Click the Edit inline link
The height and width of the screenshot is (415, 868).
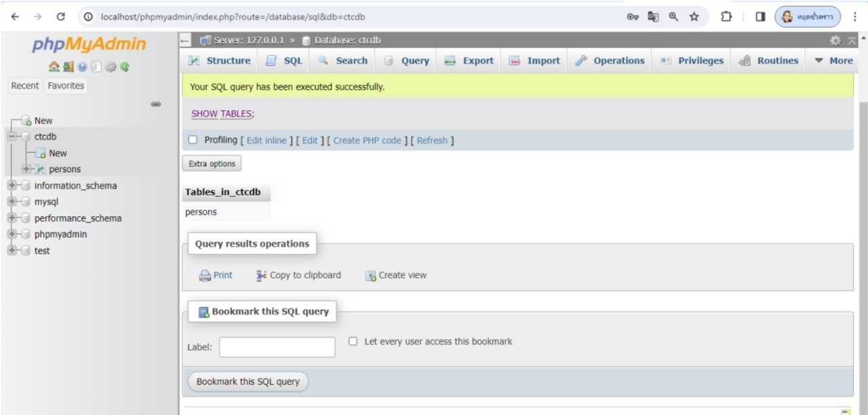click(x=266, y=140)
